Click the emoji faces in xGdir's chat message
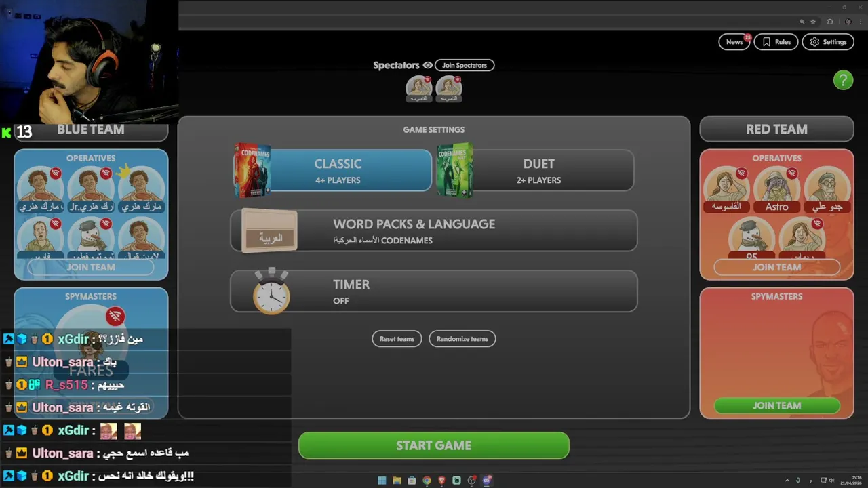The height and width of the screenshot is (488, 868). pyautogui.click(x=121, y=430)
